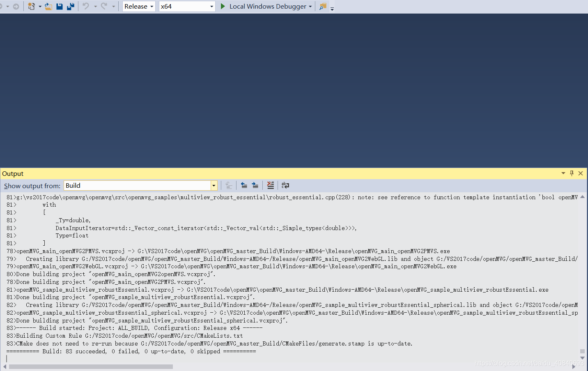This screenshot has width=588, height=371.
Task: Click the 'Build started: Project: ALL_BUILD' line
Action: tap(134, 328)
